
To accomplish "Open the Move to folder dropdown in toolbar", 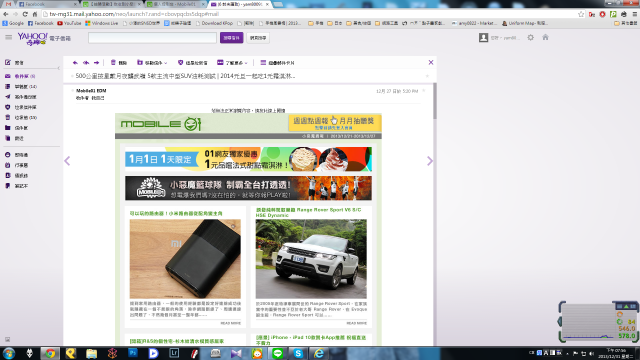I will tap(152, 62).
